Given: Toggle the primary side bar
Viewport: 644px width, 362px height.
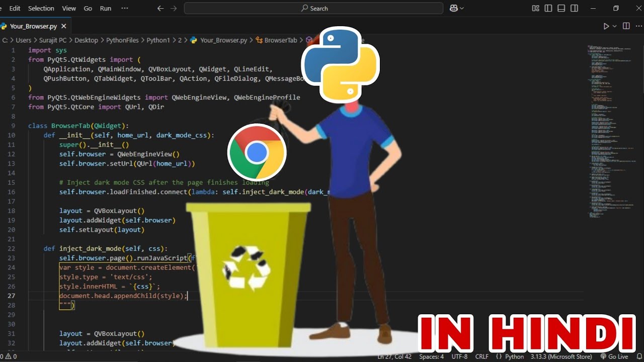Looking at the screenshot, I should tap(548, 9).
